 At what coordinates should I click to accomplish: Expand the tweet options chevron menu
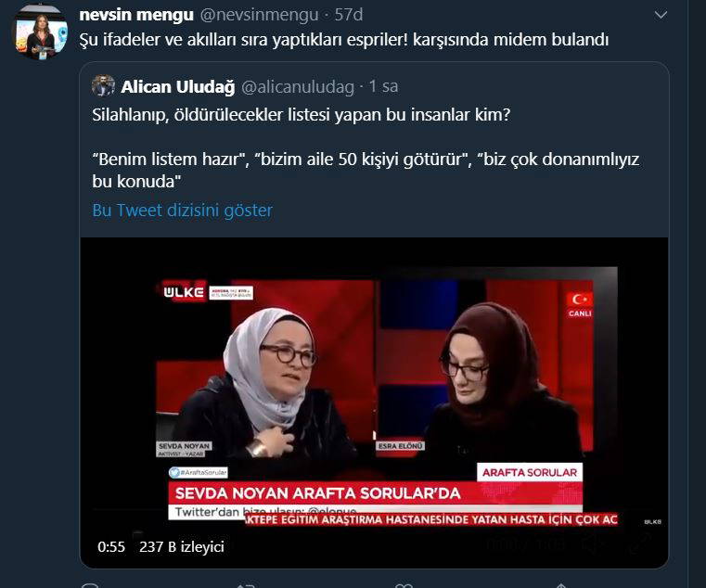661,16
